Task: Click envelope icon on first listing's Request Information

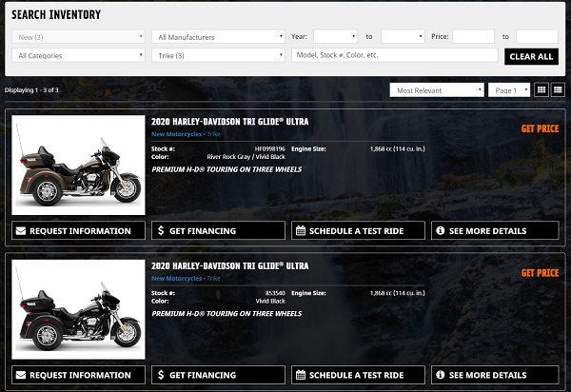Action: point(21,230)
